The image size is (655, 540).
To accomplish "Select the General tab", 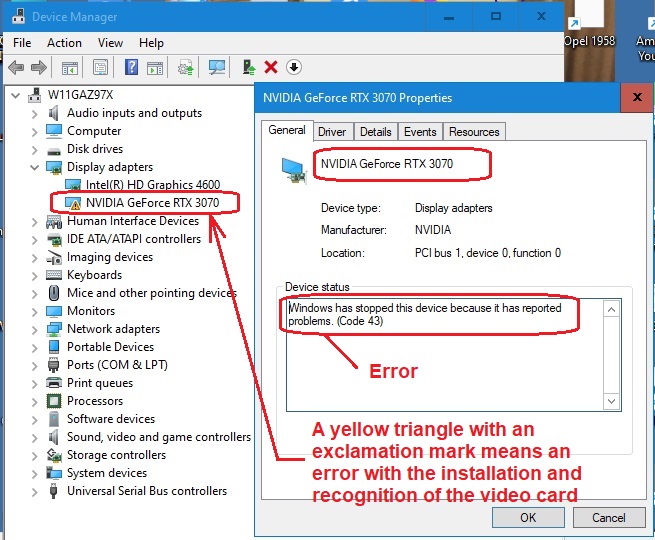I will click(x=287, y=130).
